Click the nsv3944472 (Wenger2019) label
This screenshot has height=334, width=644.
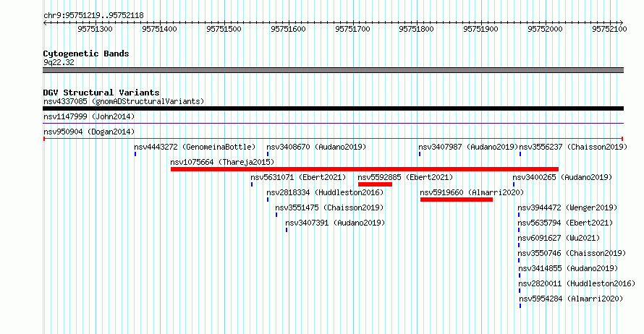(x=567, y=207)
